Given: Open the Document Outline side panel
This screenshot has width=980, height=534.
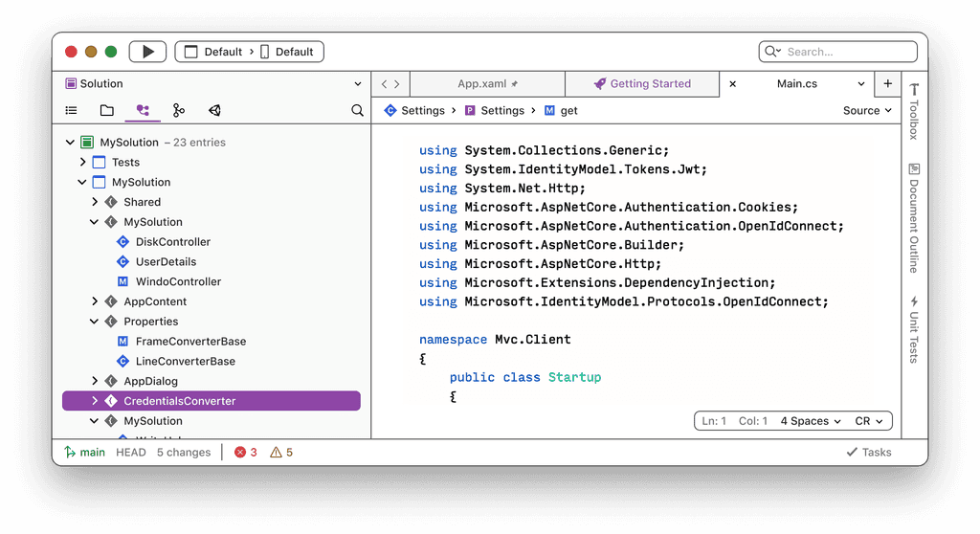Looking at the screenshot, I should tap(914, 218).
